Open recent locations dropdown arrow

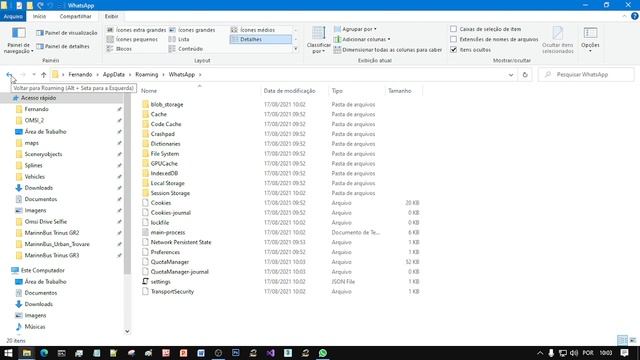[x=33, y=75]
